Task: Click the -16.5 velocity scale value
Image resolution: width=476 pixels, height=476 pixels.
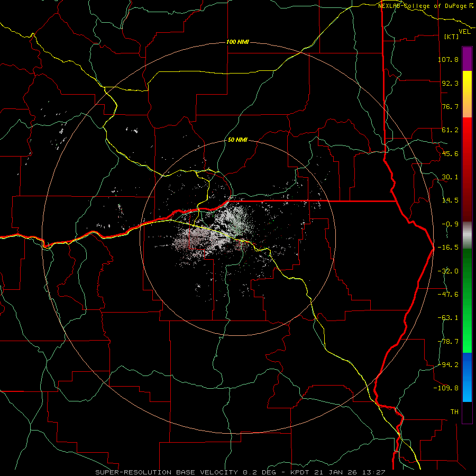Action: pyautogui.click(x=448, y=248)
